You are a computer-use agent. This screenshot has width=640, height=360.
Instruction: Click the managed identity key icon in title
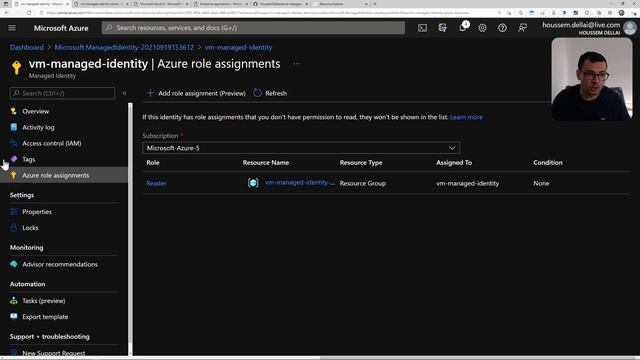point(16,68)
